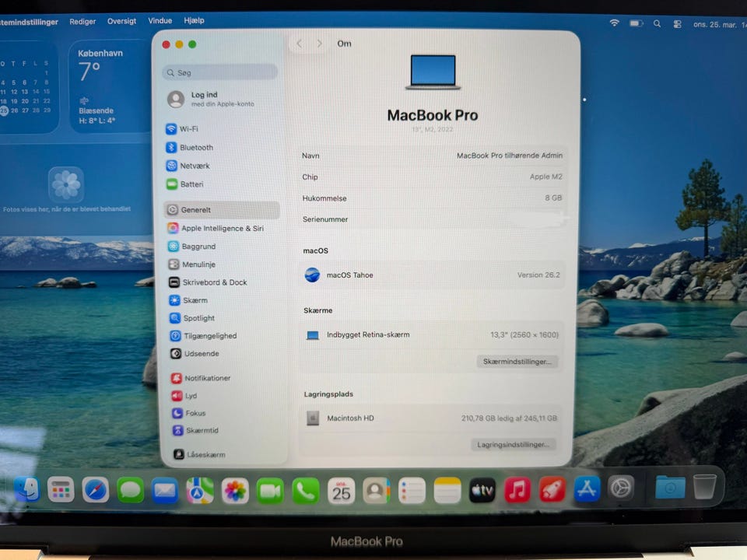747x560 pixels.
Task: Open Maps app in Dock
Action: click(x=200, y=491)
